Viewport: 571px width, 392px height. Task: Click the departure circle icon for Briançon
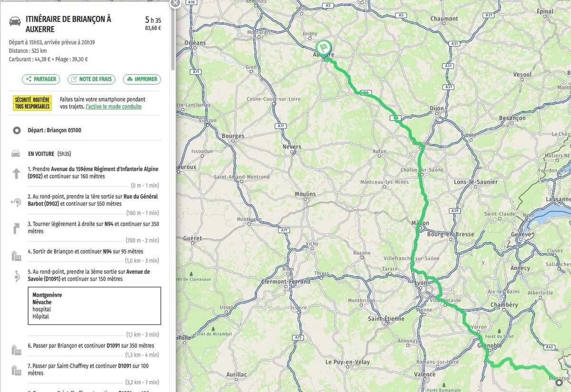pyautogui.click(x=17, y=130)
